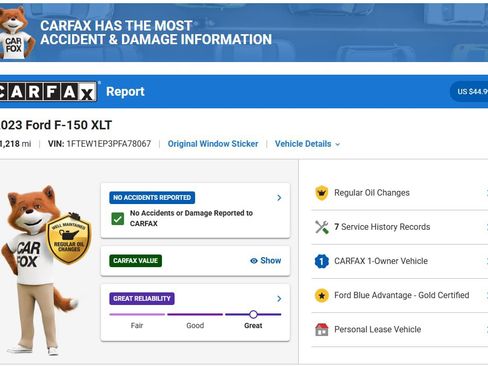This screenshot has height=366, width=488.
Task: Click the blue 1-Owner badge icon
Action: click(322, 261)
